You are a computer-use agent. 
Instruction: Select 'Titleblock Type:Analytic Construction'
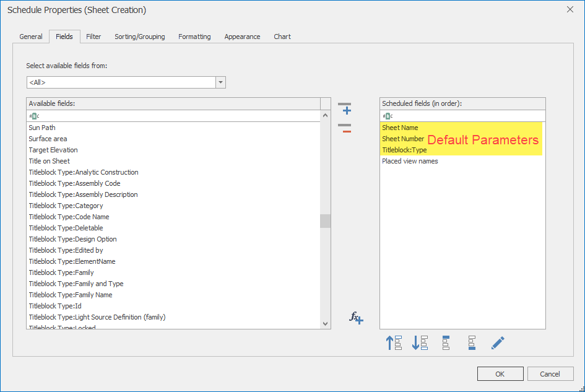(173, 173)
